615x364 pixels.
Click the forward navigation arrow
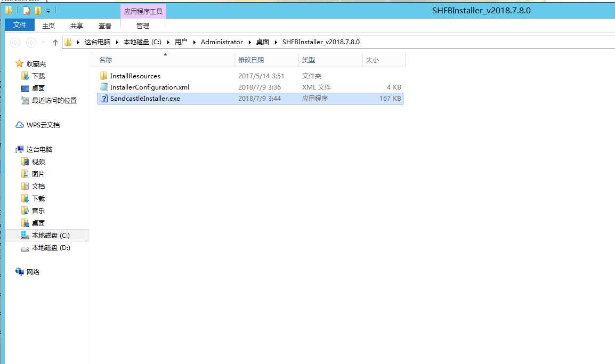pyautogui.click(x=31, y=42)
